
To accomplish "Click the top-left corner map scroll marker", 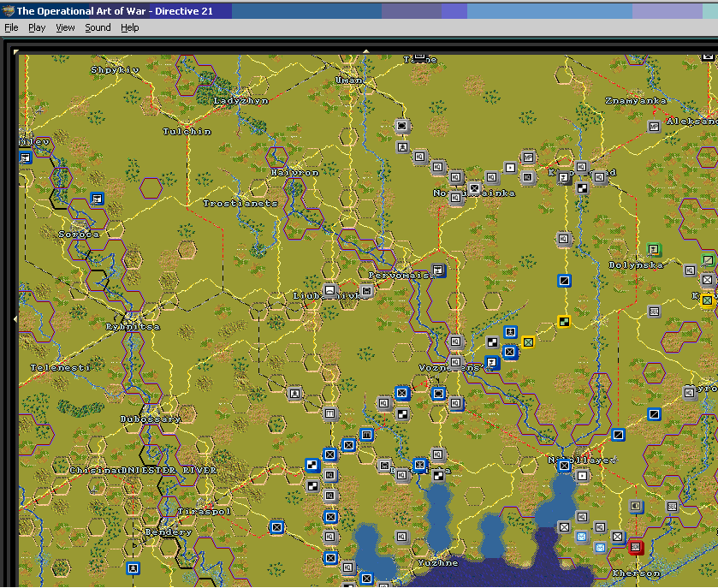I will point(16,51).
